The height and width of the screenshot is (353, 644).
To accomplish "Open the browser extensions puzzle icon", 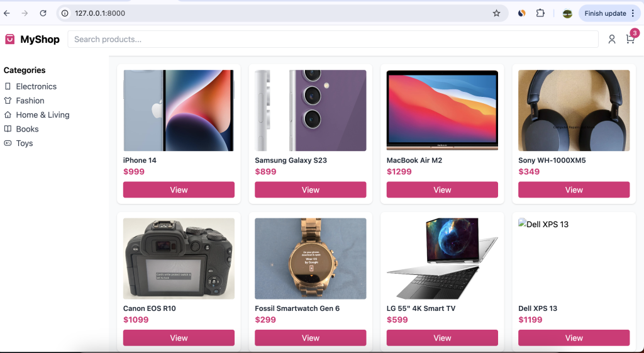I will [x=540, y=13].
